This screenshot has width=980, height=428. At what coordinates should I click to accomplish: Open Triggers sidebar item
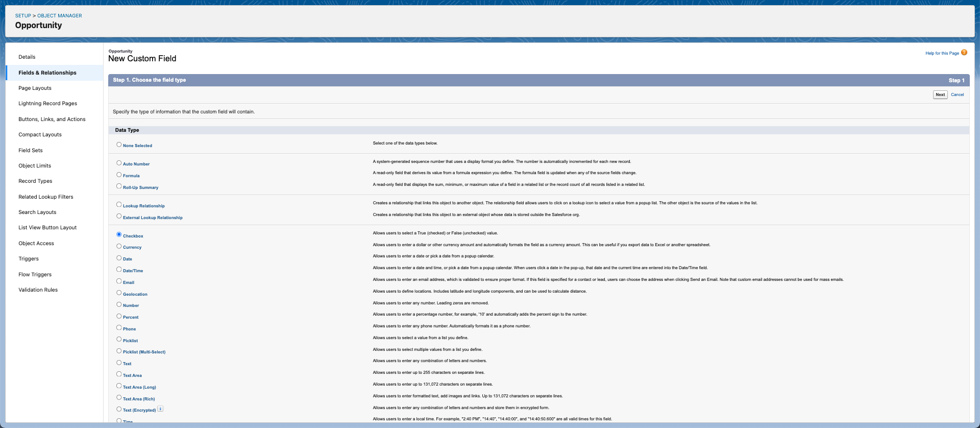pos(29,259)
